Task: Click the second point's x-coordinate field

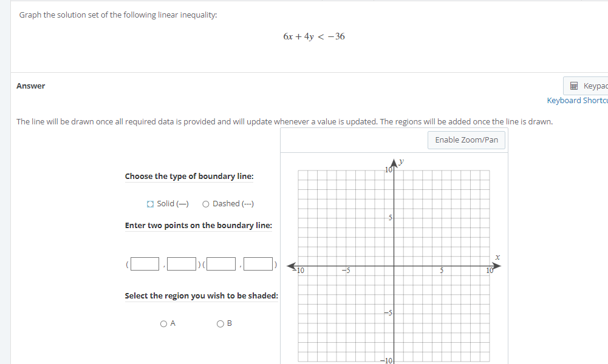Action: 221,264
